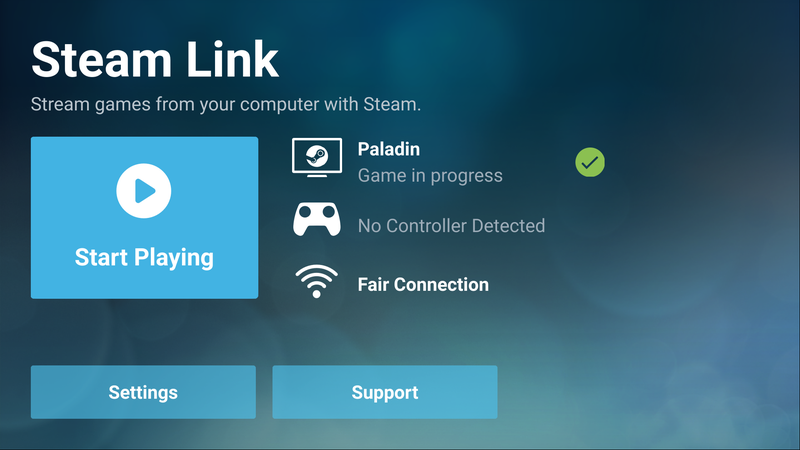The image size is (800, 450).
Task: Select the Paladin computer name
Action: (389, 149)
